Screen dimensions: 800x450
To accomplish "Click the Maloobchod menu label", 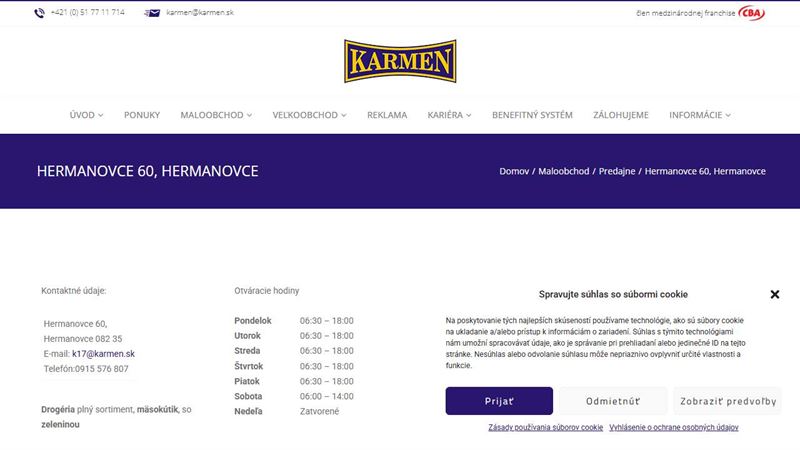I will click(x=212, y=115).
